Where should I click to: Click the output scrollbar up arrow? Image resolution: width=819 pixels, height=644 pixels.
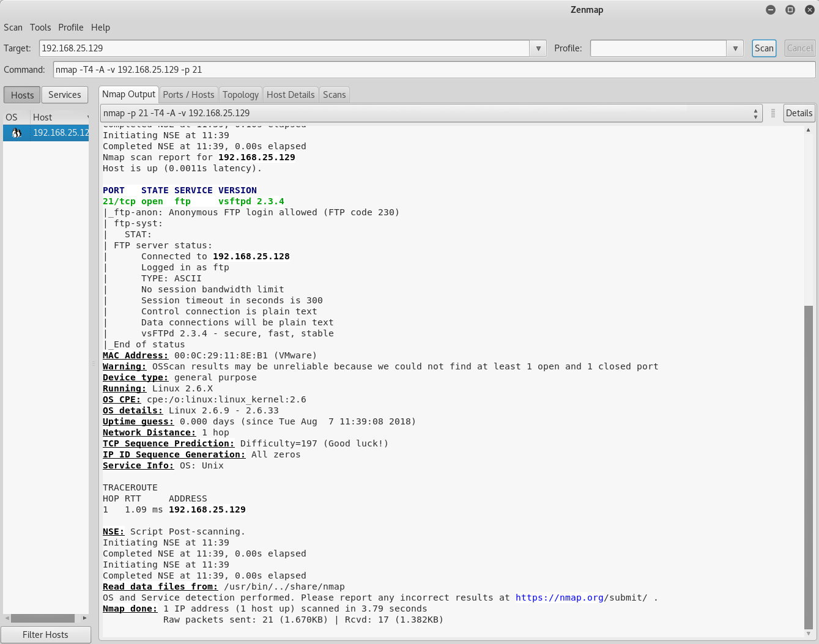[x=809, y=130]
